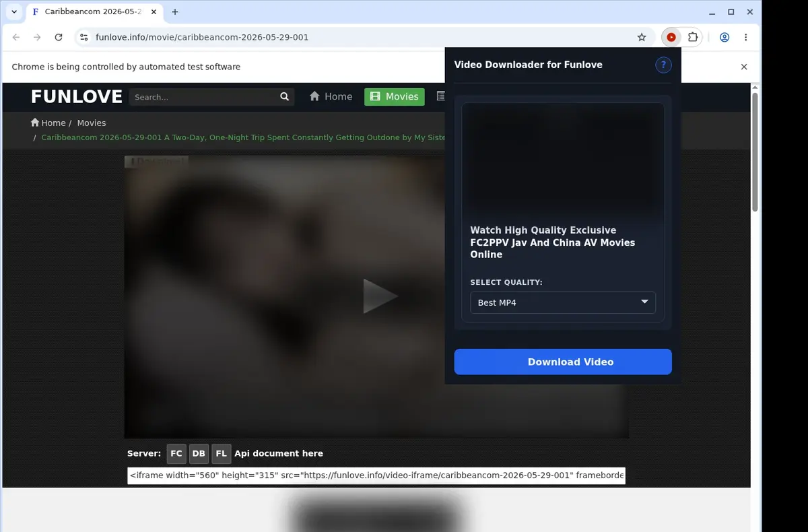This screenshot has height=532, width=808.
Task: View site information icon in address bar
Action: (x=83, y=38)
